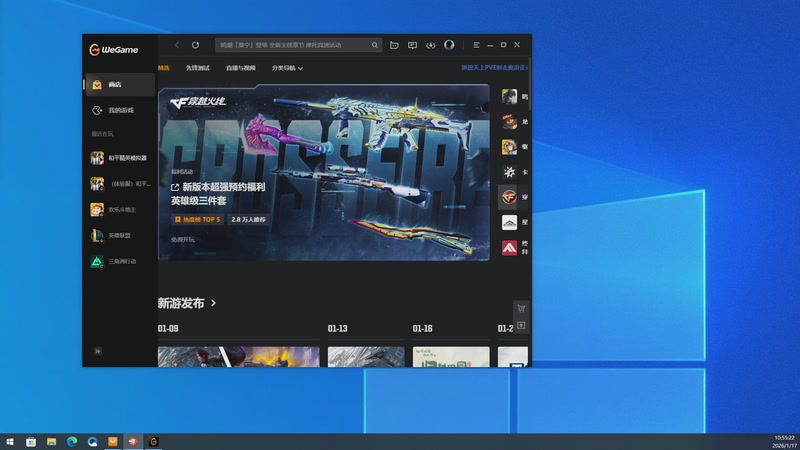This screenshot has width=800, height=450.
Task: Open the video/bilibili-style toolbar icon
Action: [394, 45]
